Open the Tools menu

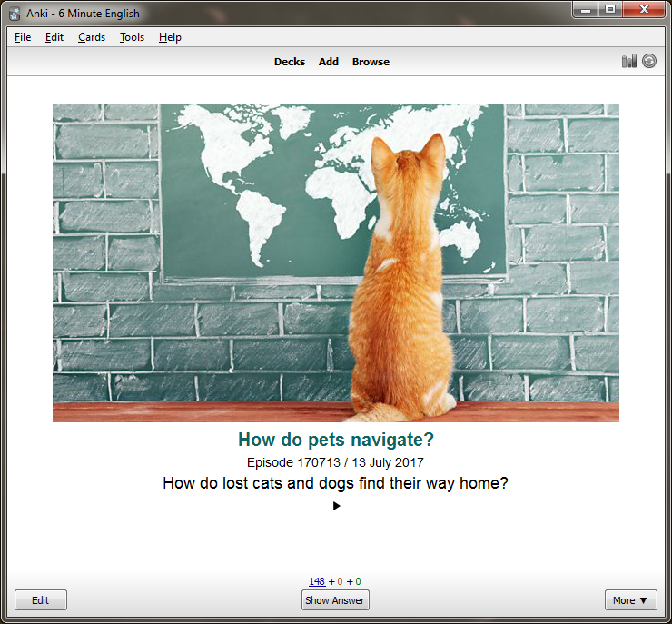(132, 37)
